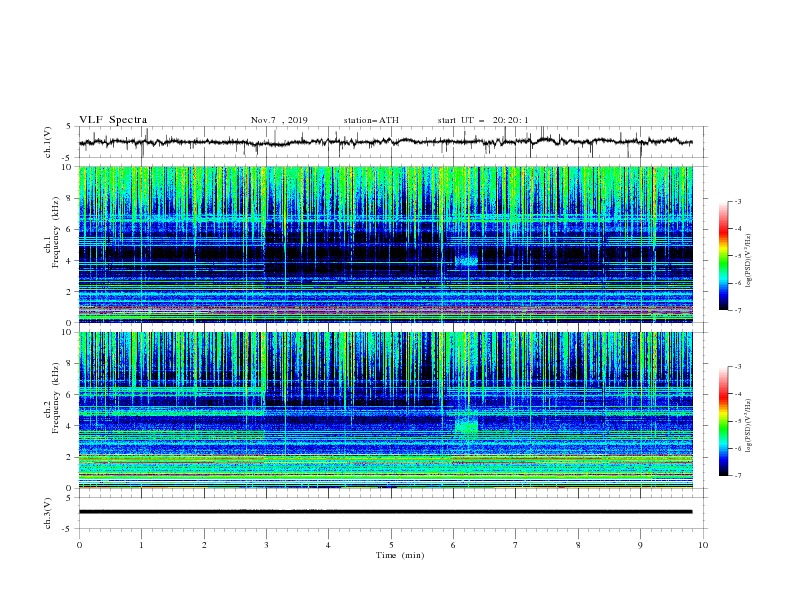792x612 pixels.
Task: Click the ch.2 frequency tick label "6"
Action: [x=68, y=395]
